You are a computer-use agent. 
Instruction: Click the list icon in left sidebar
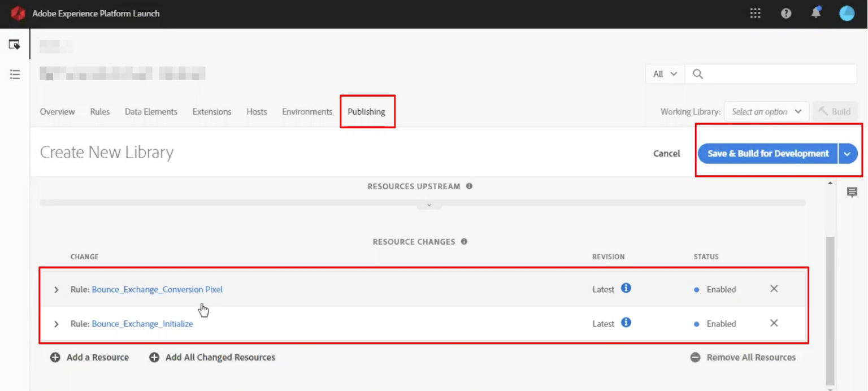pyautogui.click(x=15, y=75)
